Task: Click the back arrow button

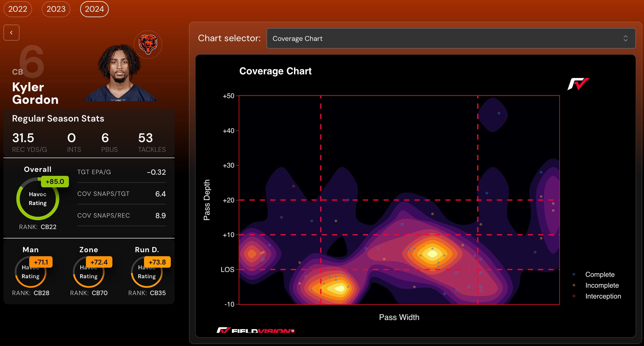Action: pyautogui.click(x=11, y=33)
